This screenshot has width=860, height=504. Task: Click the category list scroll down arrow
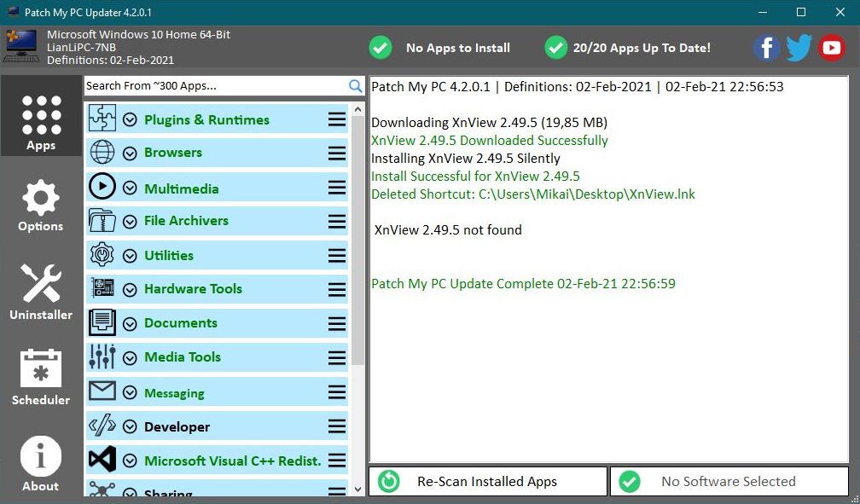point(358,490)
